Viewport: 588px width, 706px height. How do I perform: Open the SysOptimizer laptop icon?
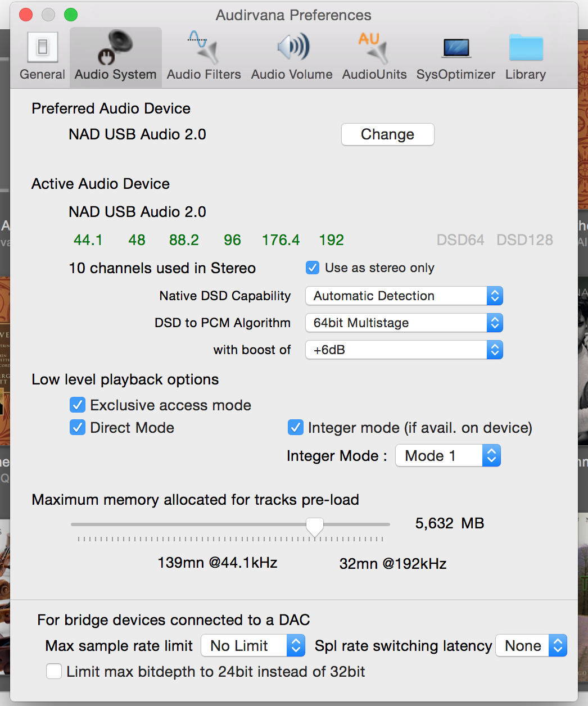click(456, 48)
